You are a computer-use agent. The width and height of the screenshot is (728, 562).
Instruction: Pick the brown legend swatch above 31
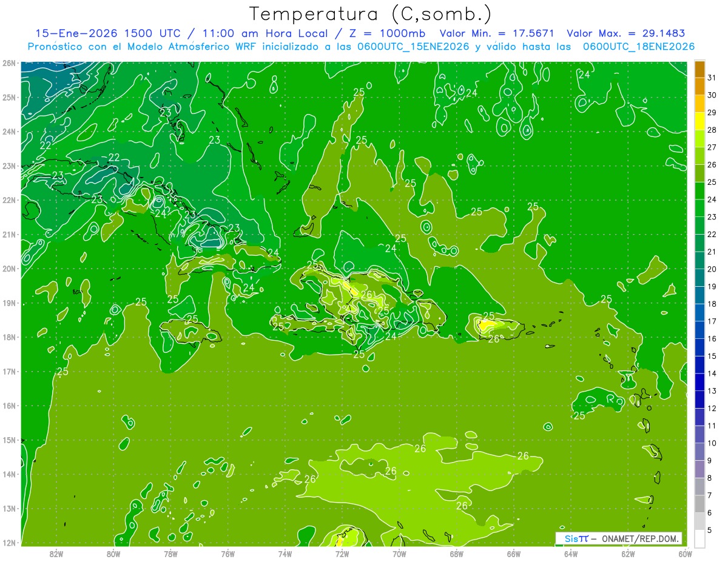pos(699,69)
